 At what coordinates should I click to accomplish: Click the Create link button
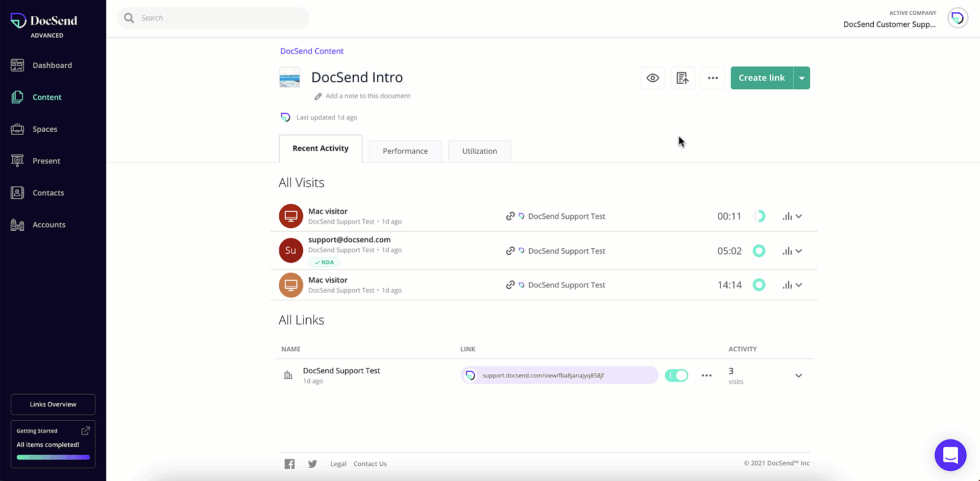762,78
